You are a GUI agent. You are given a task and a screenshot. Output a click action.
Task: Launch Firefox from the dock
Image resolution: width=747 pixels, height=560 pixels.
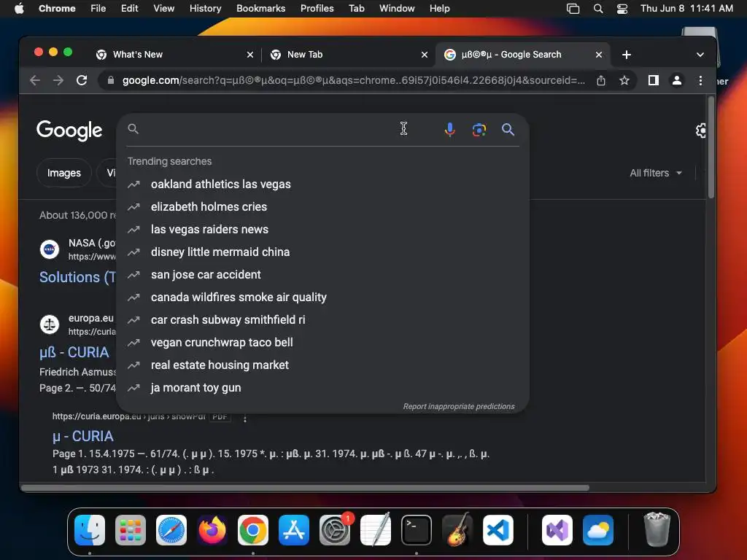click(x=212, y=529)
